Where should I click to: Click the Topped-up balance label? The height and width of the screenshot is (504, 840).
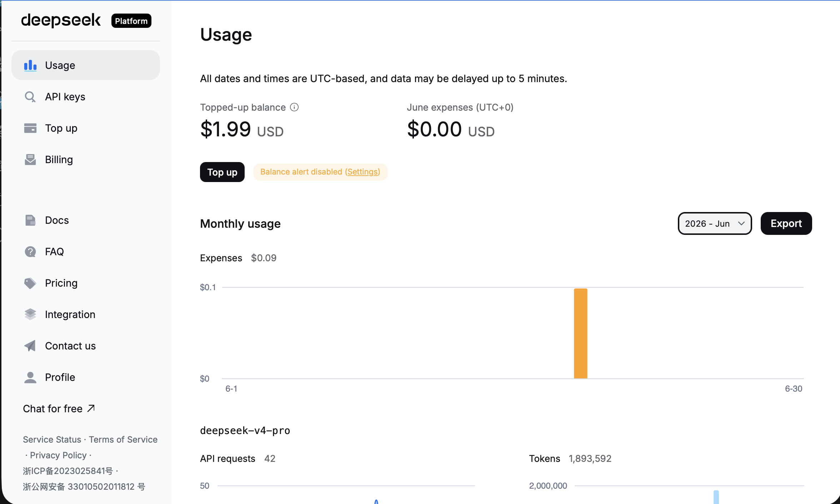[x=243, y=107]
